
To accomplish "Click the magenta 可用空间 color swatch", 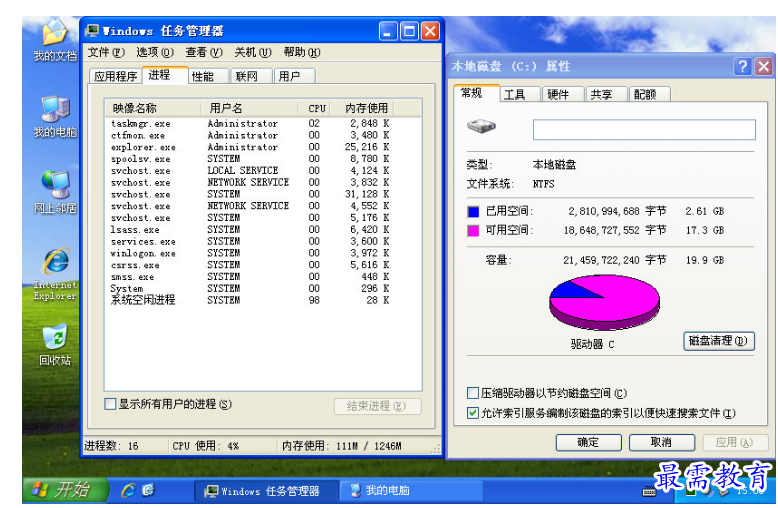I will coord(473,231).
